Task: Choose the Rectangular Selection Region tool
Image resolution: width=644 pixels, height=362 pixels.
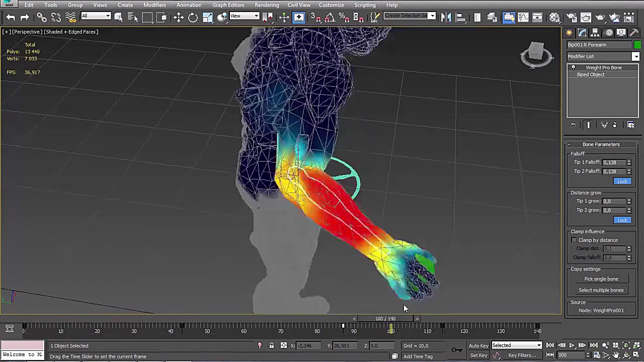Action: [147, 18]
